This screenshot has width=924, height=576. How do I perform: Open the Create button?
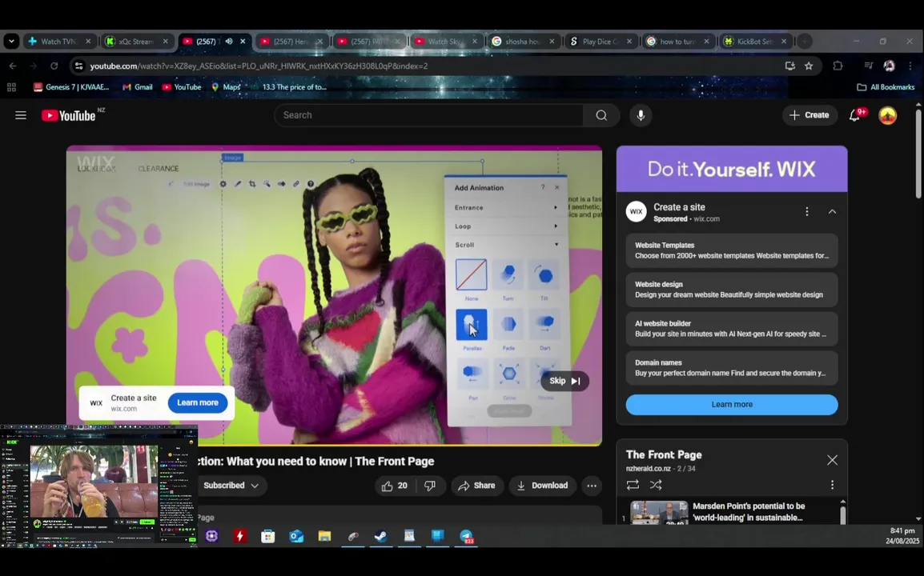tap(810, 115)
